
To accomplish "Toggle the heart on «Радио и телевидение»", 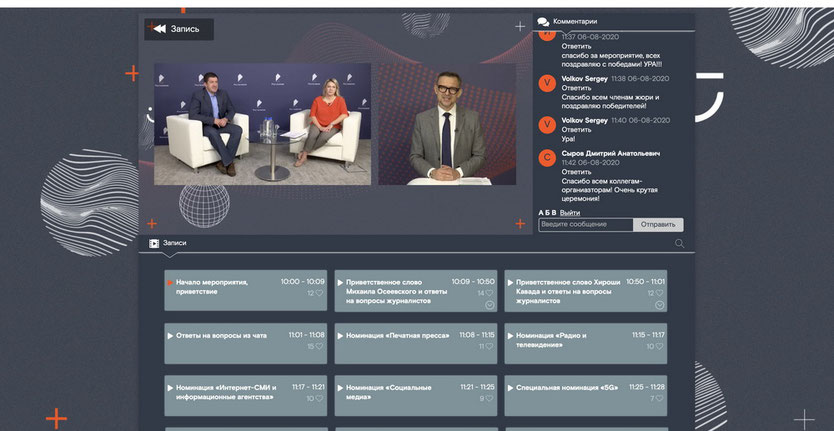I will click(660, 347).
